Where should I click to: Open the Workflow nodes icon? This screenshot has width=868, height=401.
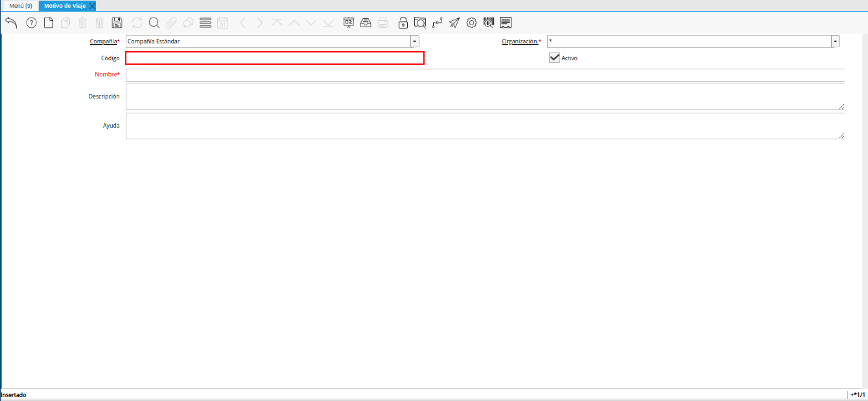tap(438, 23)
